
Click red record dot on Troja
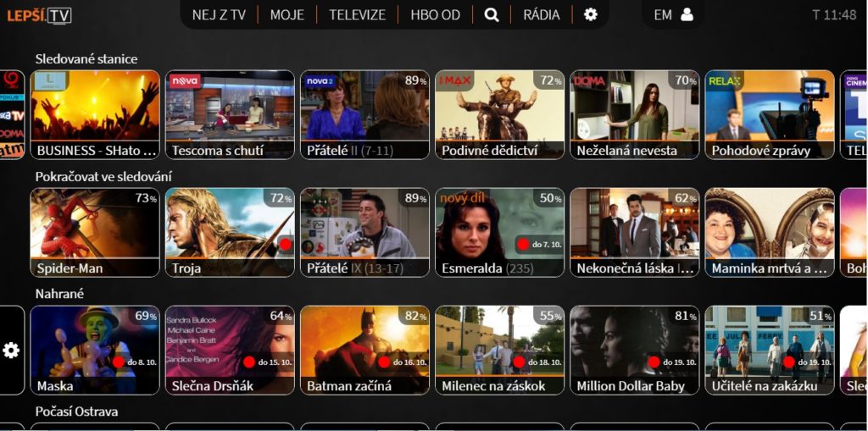[286, 245]
